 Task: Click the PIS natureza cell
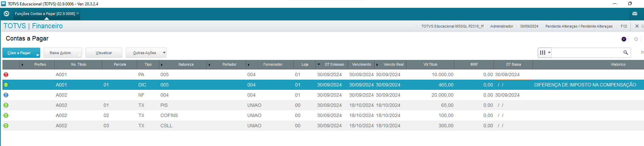click(164, 105)
